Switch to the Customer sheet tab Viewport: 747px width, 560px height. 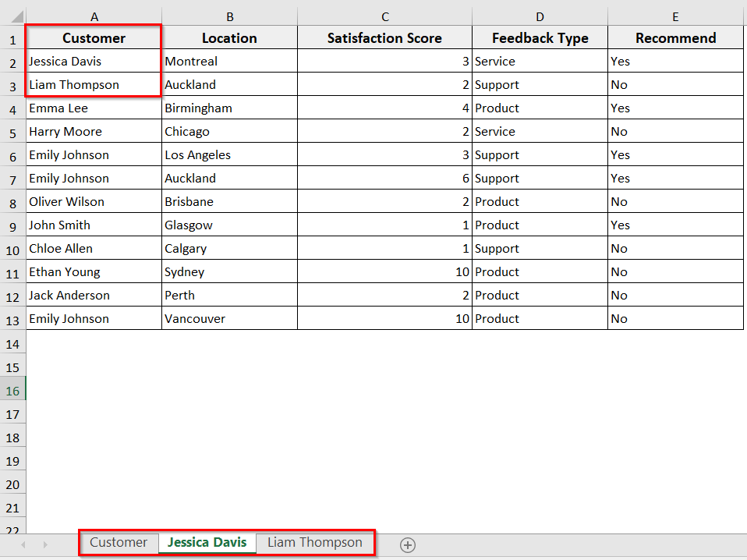point(119,542)
